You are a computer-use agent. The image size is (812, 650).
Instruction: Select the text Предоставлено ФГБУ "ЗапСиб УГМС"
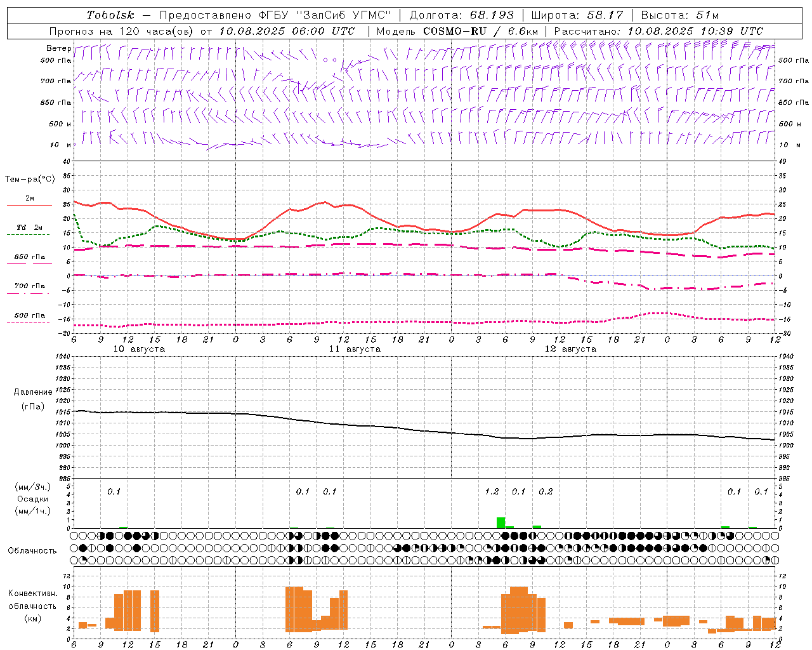click(x=275, y=15)
